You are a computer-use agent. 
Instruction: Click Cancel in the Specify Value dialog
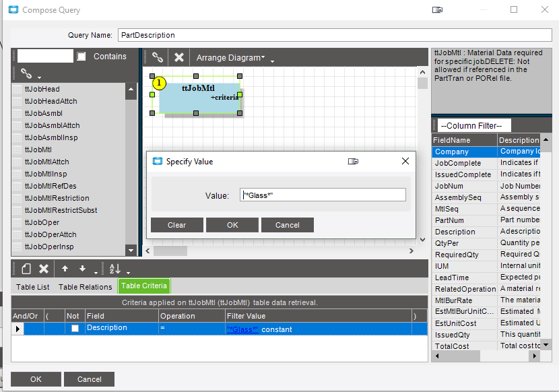click(x=288, y=225)
